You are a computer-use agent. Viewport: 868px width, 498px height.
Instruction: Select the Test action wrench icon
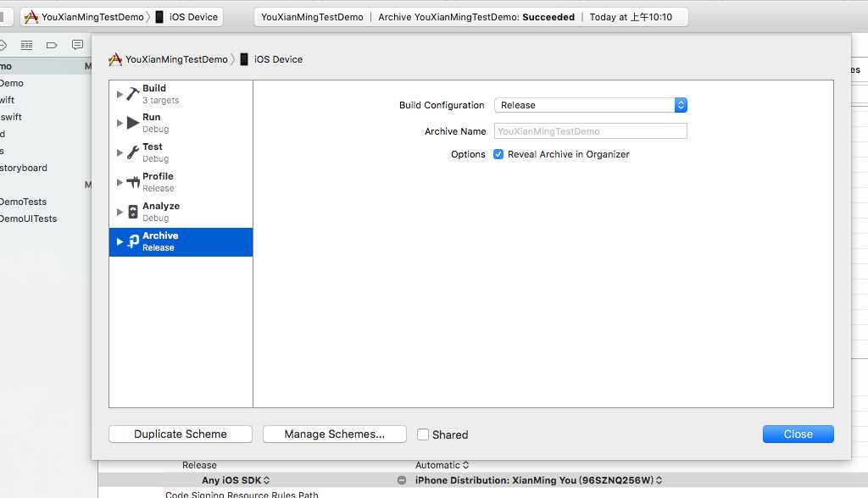(x=133, y=152)
